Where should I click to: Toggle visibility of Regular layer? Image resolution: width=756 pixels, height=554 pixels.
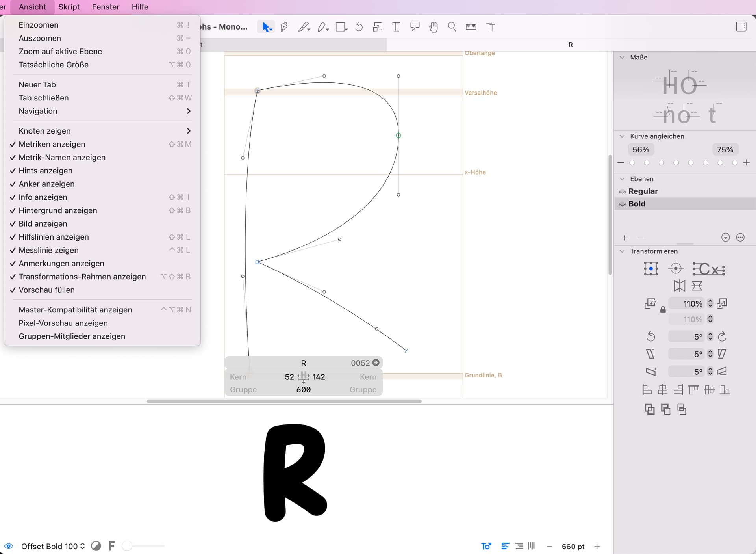pos(623,191)
